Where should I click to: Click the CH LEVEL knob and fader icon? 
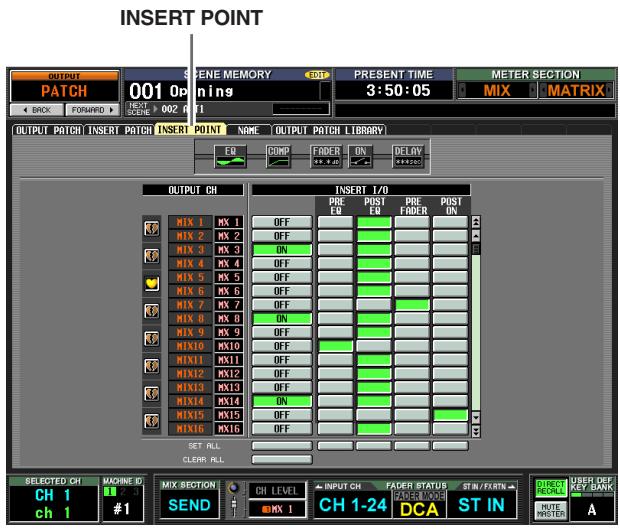(x=233, y=499)
